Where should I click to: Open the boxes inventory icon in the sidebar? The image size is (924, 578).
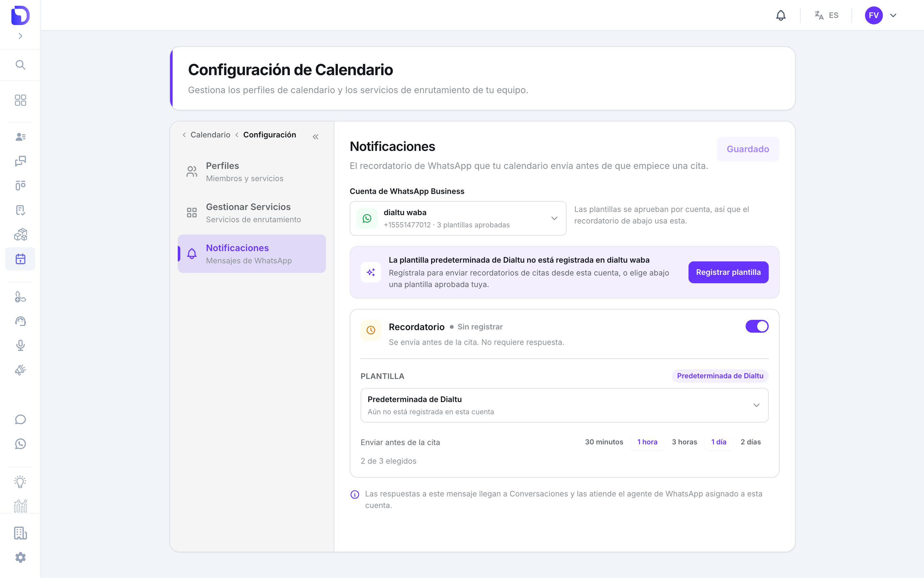[x=20, y=235]
